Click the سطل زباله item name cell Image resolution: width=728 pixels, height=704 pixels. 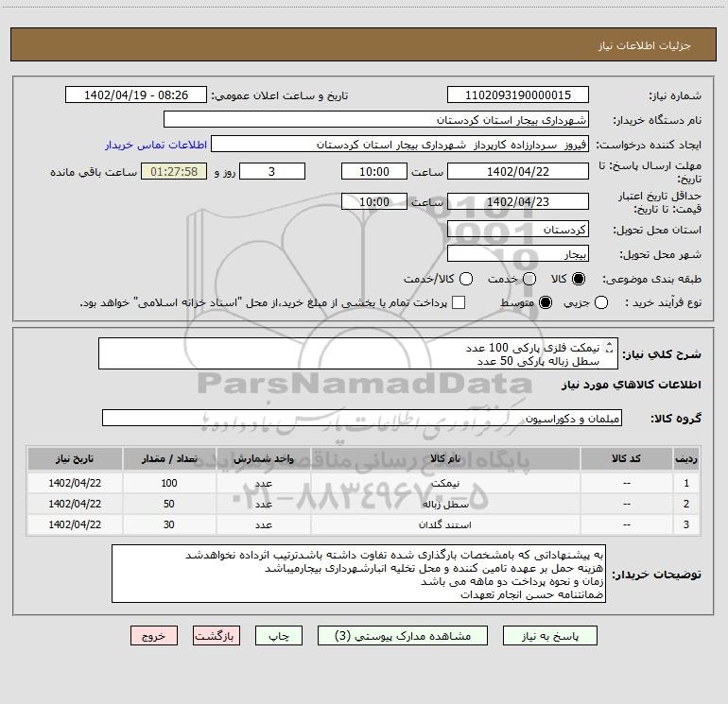pos(445,504)
